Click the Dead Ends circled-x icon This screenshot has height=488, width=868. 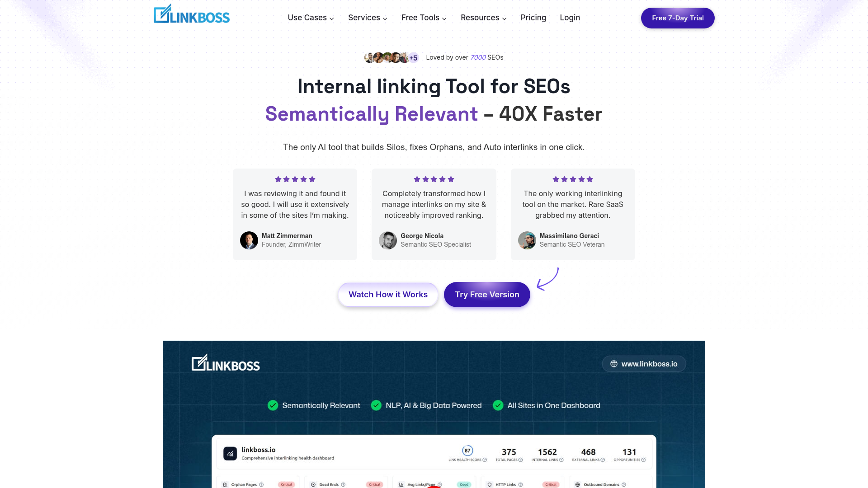point(313,485)
